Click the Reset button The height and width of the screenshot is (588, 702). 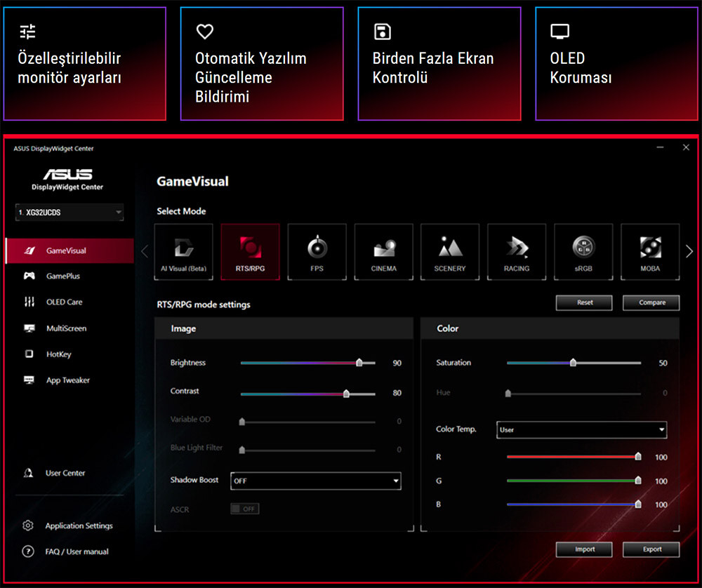tap(585, 302)
